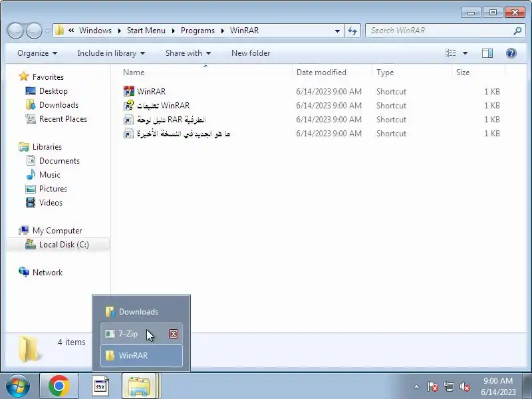Sort by the Type column header
This screenshot has height=399, width=532.
[x=412, y=72]
